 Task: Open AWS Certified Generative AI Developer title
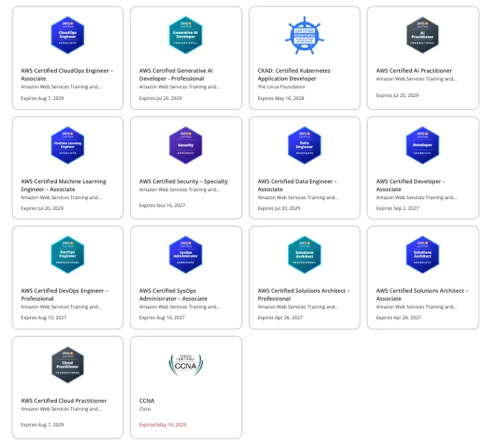coord(176,75)
